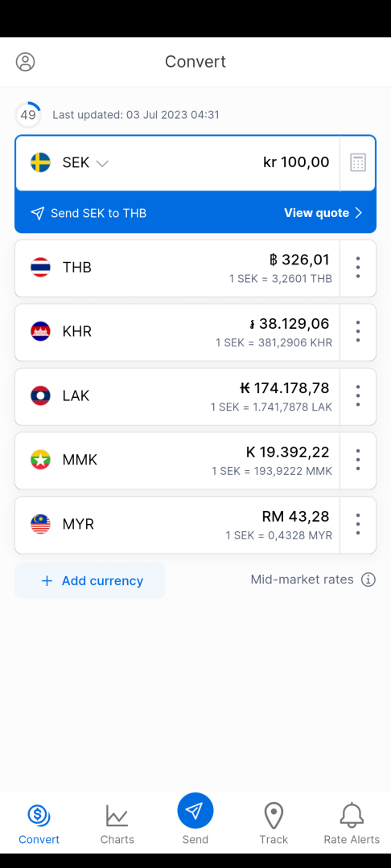
Task: Open the calculator icon beside SEK amount
Action: [x=358, y=162]
